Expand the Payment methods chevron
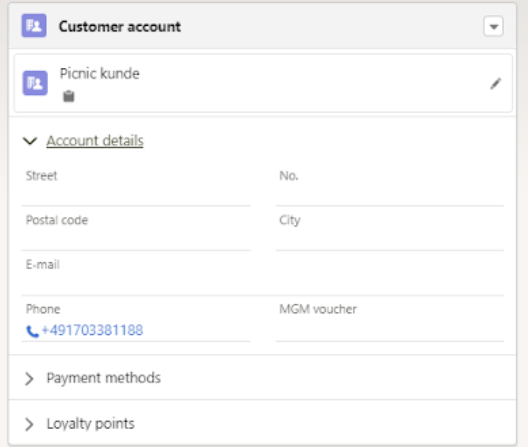 click(x=29, y=379)
